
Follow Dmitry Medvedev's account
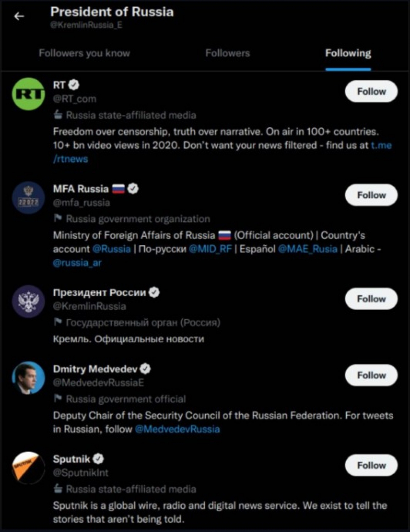pyautogui.click(x=371, y=376)
